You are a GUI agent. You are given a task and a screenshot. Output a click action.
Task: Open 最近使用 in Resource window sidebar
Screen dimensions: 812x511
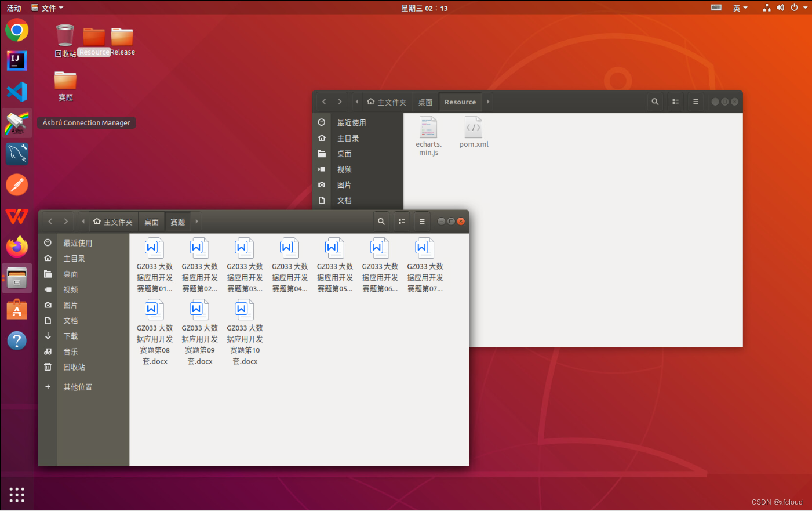pyautogui.click(x=358, y=123)
